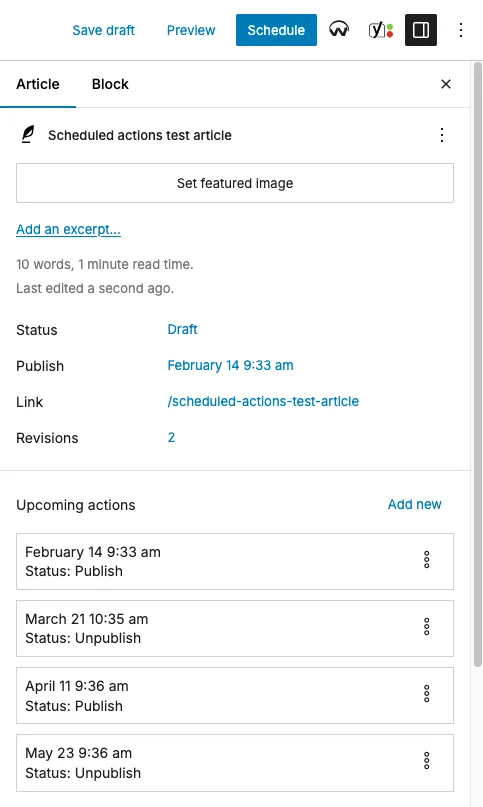
Task: Click the Upcoming actions heading
Action: [76, 505]
